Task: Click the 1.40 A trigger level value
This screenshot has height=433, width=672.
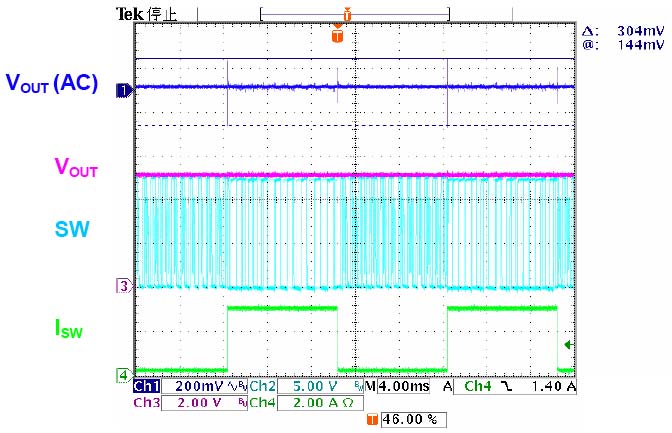Action: [554, 386]
